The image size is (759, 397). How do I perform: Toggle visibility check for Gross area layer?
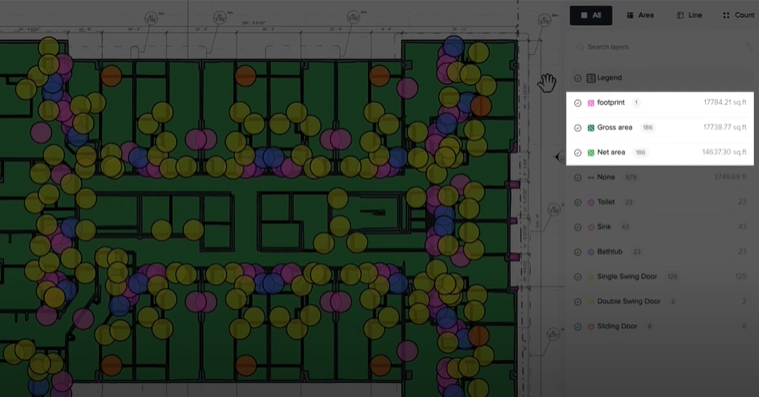click(577, 128)
